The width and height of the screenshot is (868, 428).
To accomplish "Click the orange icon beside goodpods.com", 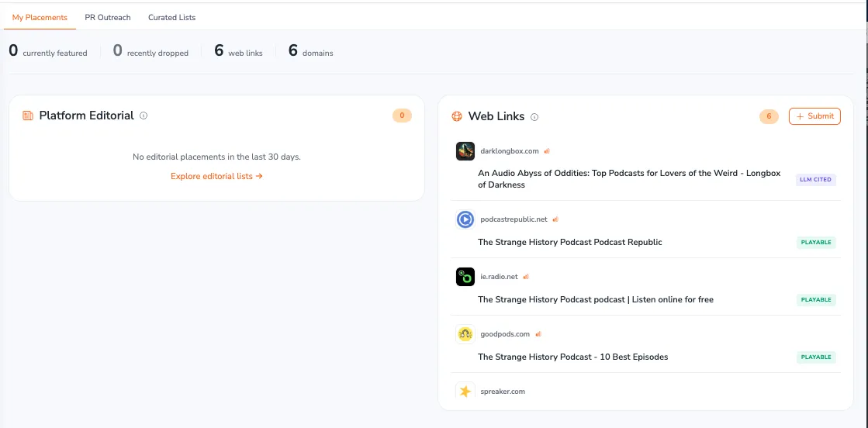I will (538, 334).
